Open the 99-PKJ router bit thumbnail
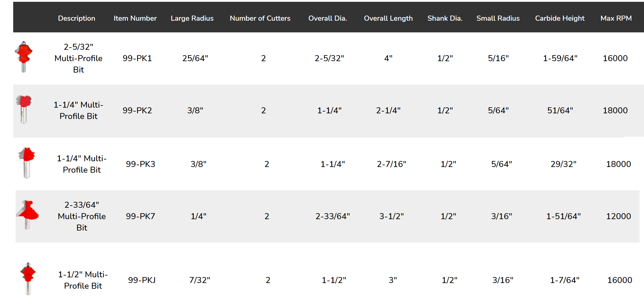The image size is (644, 304). coord(28,279)
